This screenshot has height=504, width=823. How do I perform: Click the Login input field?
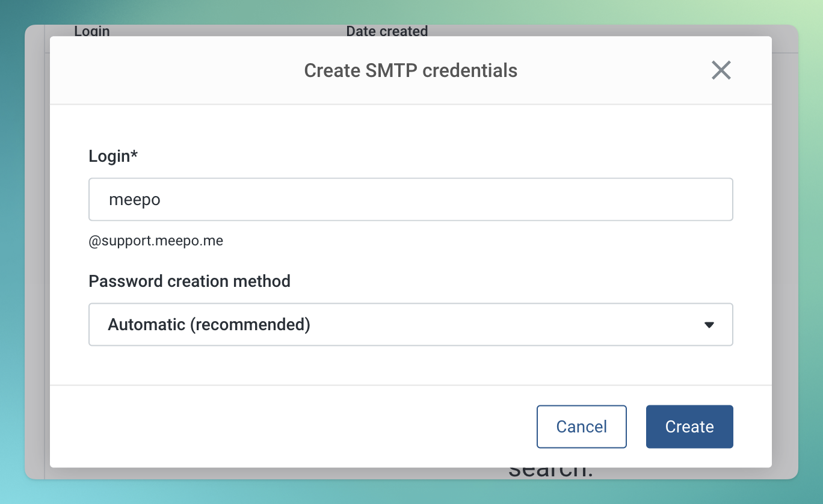(x=410, y=199)
